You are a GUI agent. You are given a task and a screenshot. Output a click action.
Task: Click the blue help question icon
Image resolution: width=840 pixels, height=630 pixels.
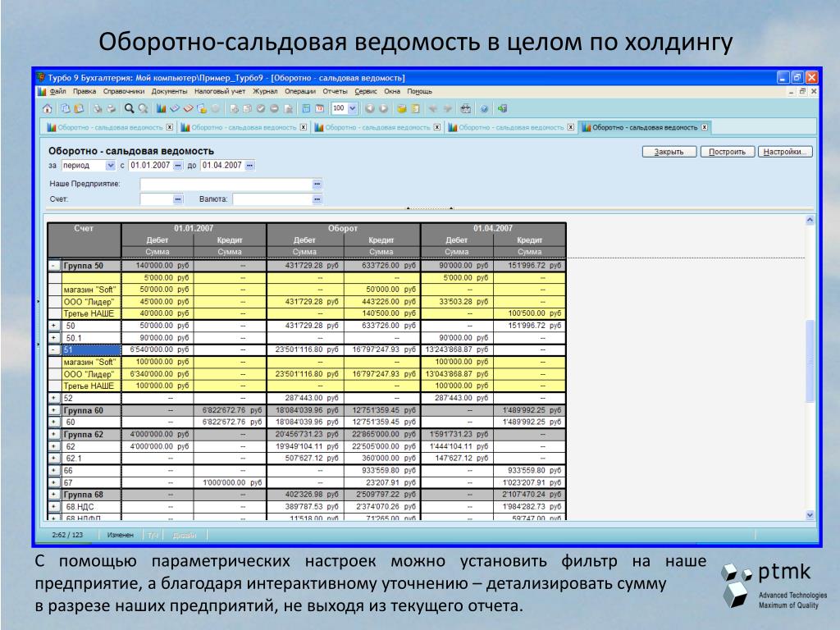(484, 109)
